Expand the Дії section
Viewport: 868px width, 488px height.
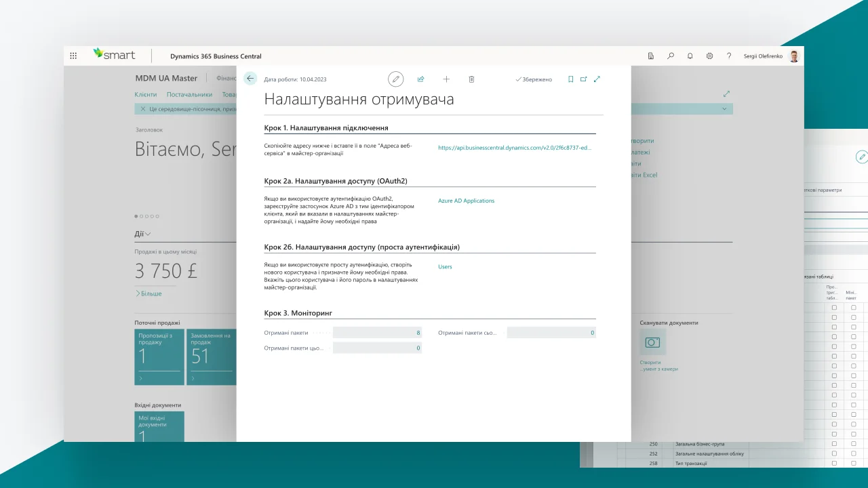(142, 233)
